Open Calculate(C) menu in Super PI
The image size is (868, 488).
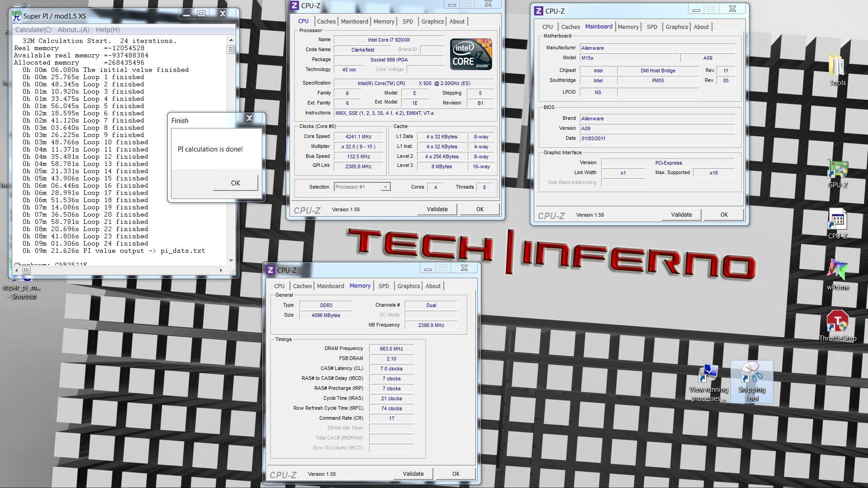(x=33, y=29)
